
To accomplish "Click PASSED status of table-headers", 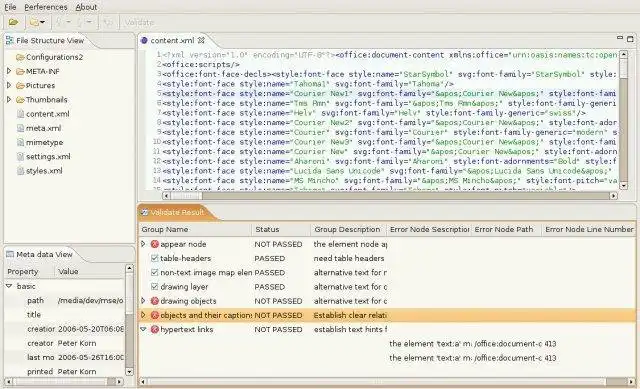I will 270,258.
